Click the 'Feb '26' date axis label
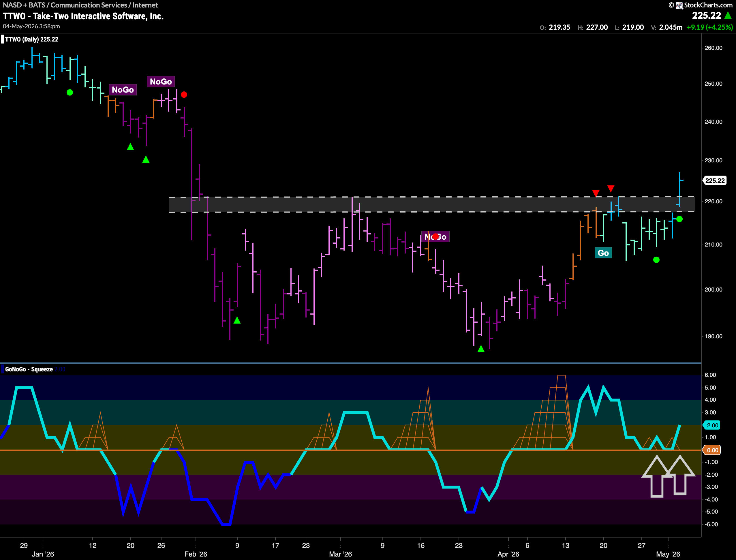The height and width of the screenshot is (560, 736). pyautogui.click(x=196, y=554)
